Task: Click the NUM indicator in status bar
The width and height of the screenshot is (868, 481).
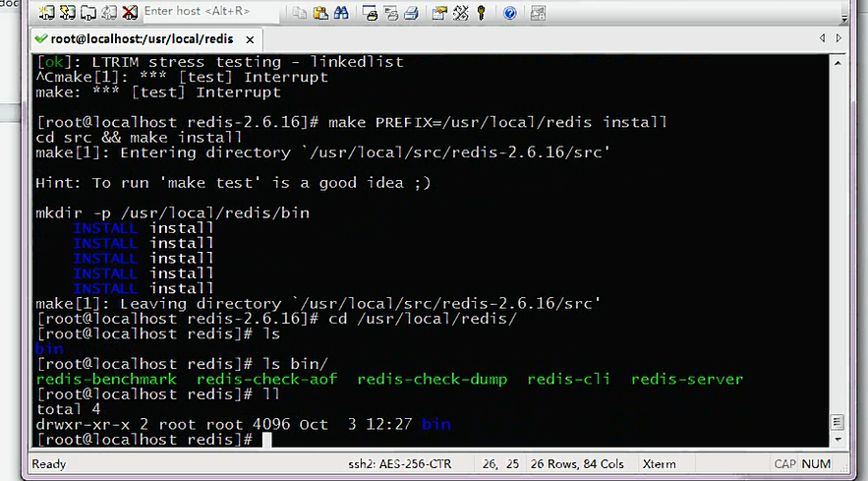Action: [816, 464]
